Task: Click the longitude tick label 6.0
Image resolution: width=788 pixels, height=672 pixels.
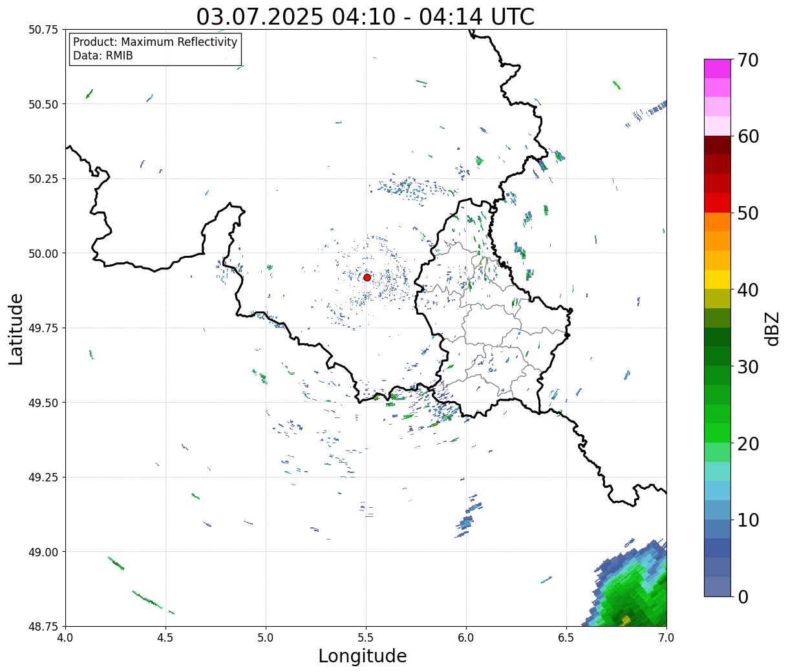Action: coord(466,637)
